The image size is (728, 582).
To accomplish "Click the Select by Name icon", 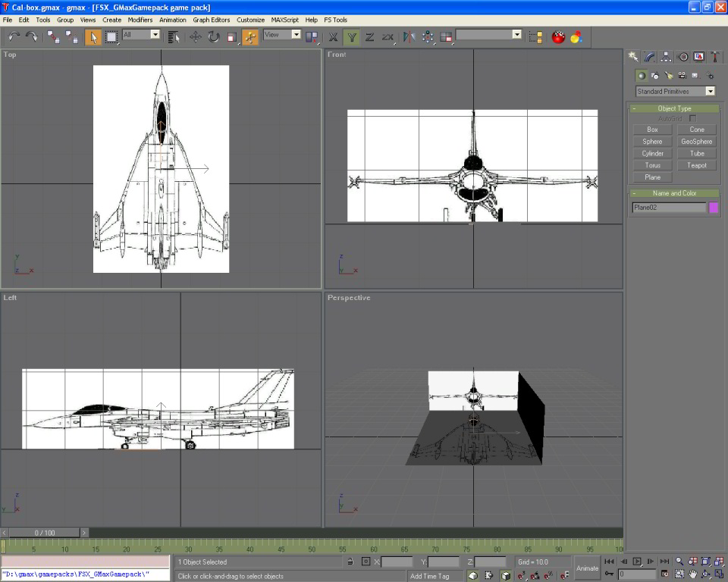I will (174, 36).
